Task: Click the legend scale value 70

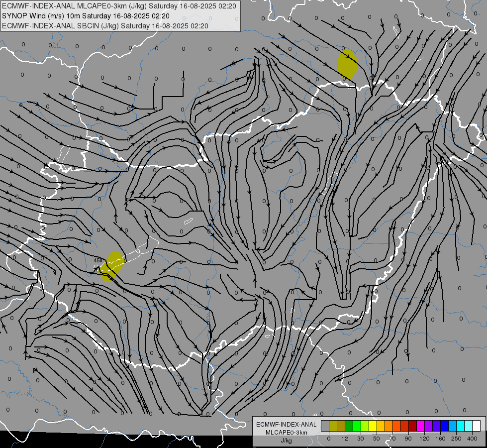Action: coord(392,439)
